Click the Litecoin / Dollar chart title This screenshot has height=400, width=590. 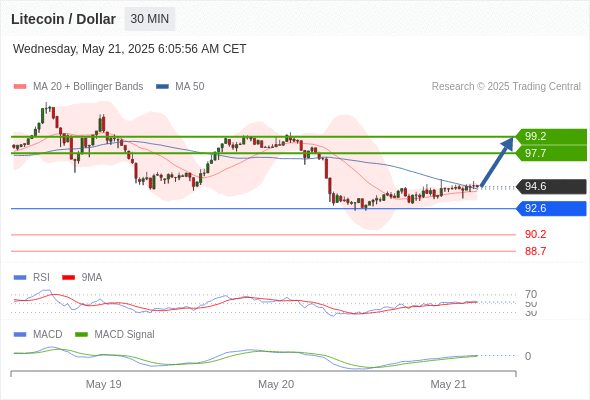(x=63, y=19)
